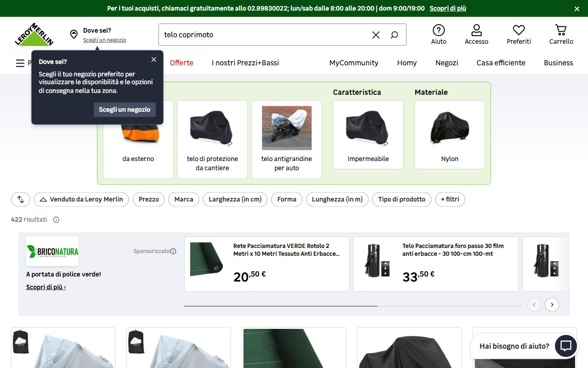Select the da esterno category card
Screen dimensions: 588x368
[x=138, y=139]
